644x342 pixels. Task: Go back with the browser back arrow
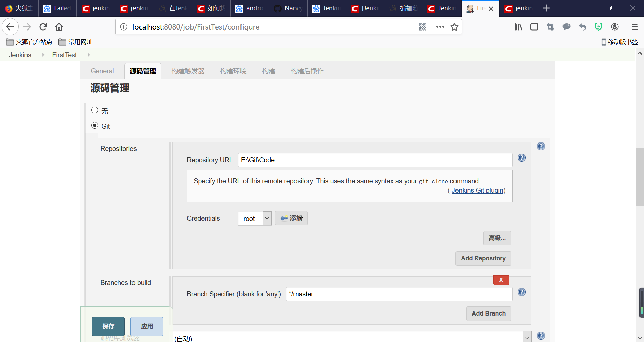(10, 27)
